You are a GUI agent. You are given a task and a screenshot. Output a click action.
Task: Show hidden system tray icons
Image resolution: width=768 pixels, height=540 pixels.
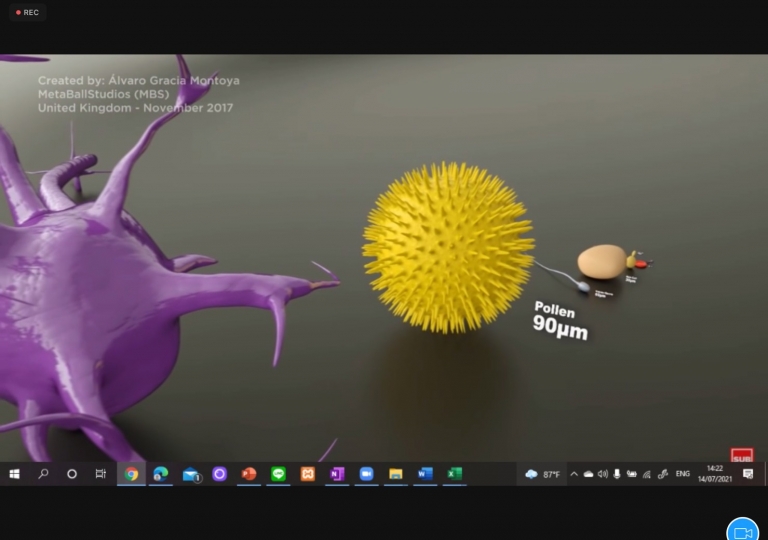click(574, 474)
